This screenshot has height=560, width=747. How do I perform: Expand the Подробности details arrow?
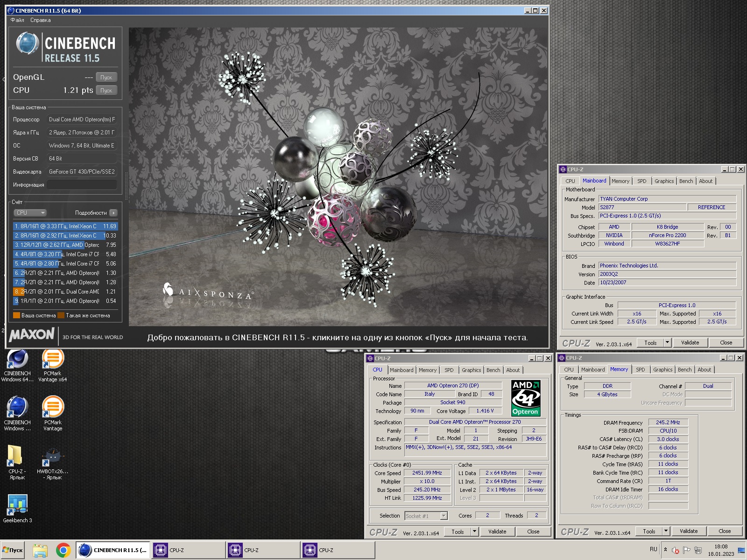113,213
